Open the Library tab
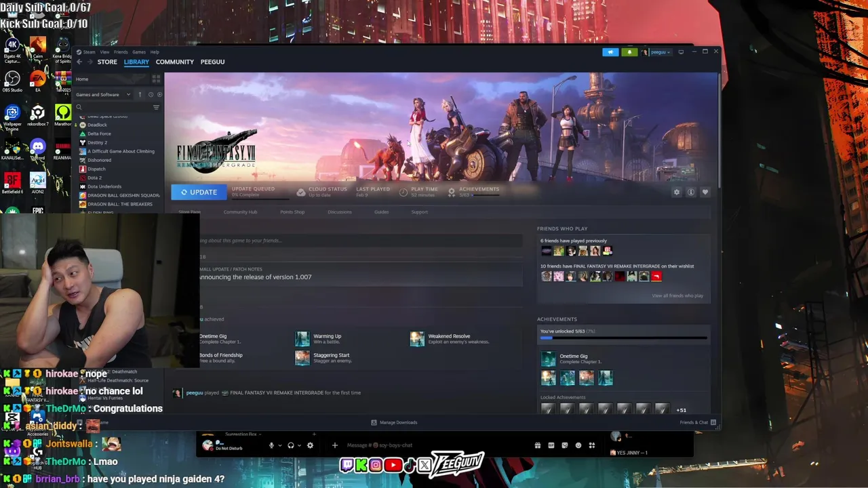 [136, 62]
